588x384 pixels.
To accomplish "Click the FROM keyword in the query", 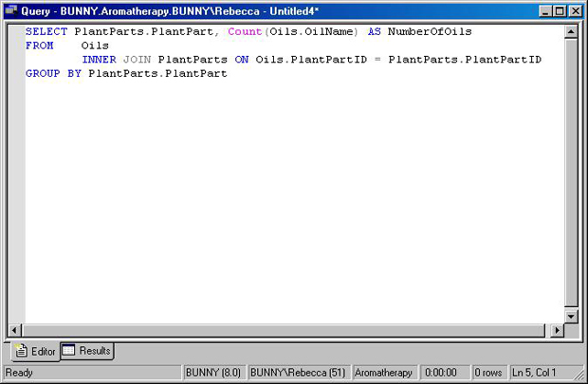I will (40, 46).
